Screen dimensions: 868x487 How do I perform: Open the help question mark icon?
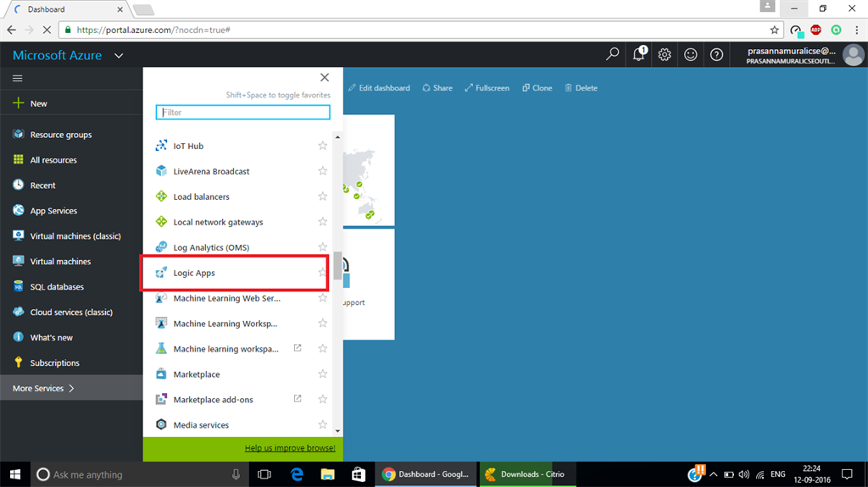coord(716,54)
